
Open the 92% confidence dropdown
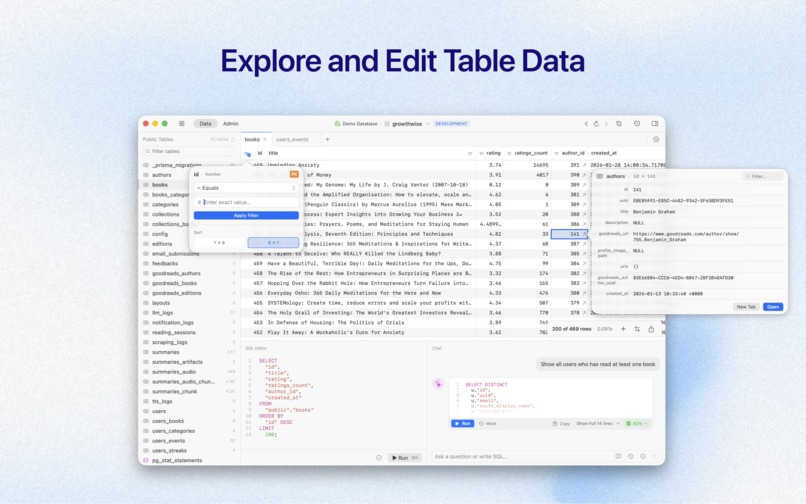point(637,424)
